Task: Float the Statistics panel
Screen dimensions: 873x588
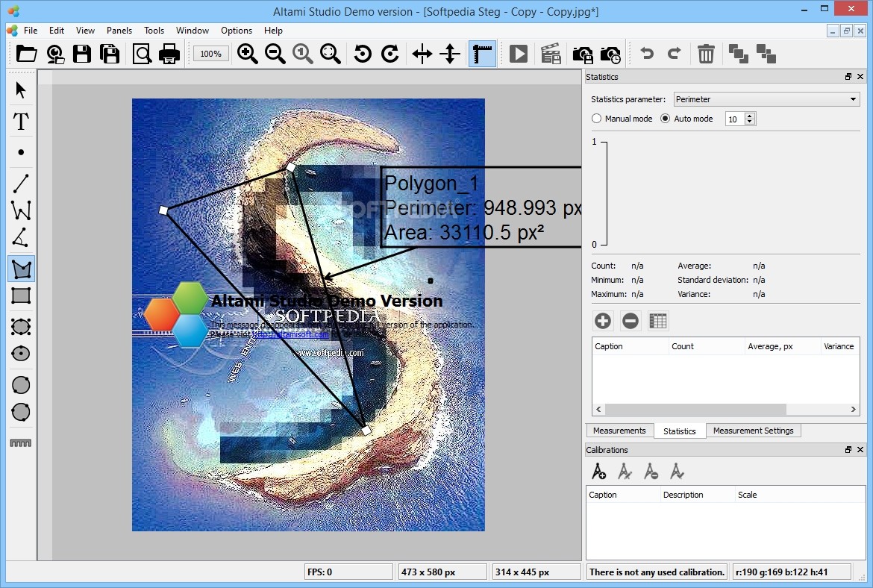Action: click(848, 77)
